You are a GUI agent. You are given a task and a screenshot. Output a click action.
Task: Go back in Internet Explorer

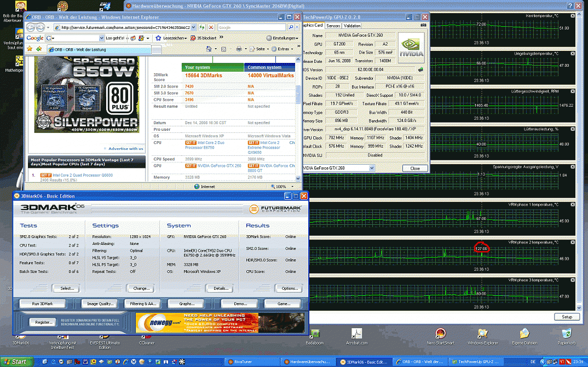click(x=31, y=27)
